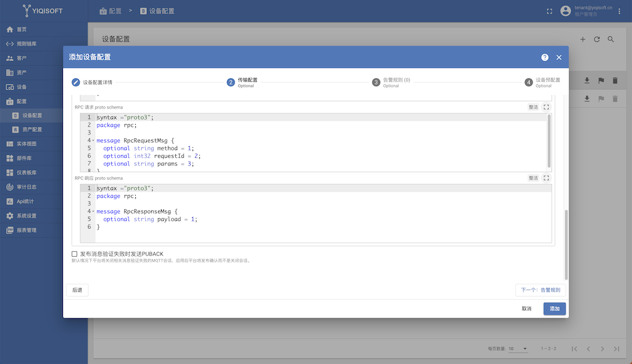632x364 pixels.
Task: Click the dialog vertical scrollbar
Action: click(x=566, y=245)
